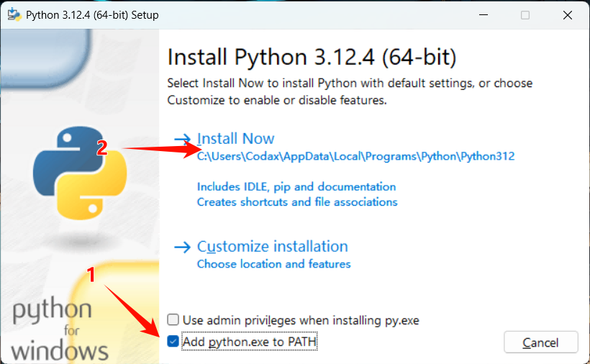Click "Choose location and features" subtitle
Viewport: 590px width, 364px height.
(x=274, y=264)
